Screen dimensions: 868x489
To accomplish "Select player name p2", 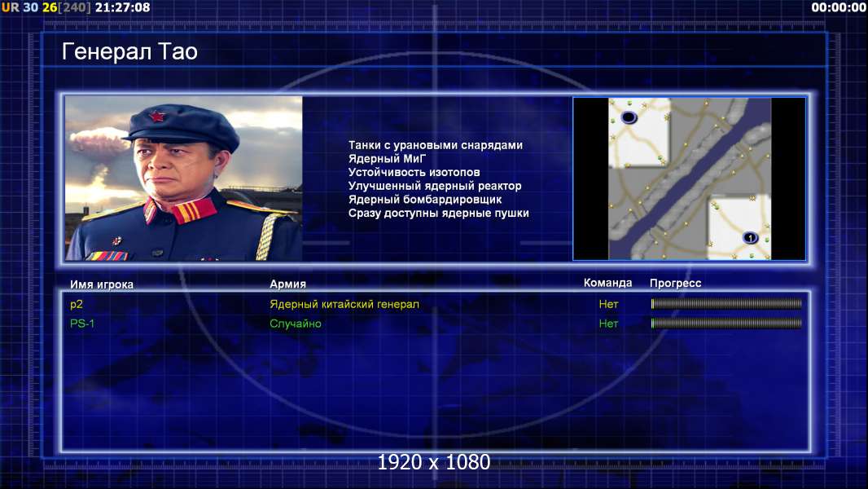I will point(77,304).
